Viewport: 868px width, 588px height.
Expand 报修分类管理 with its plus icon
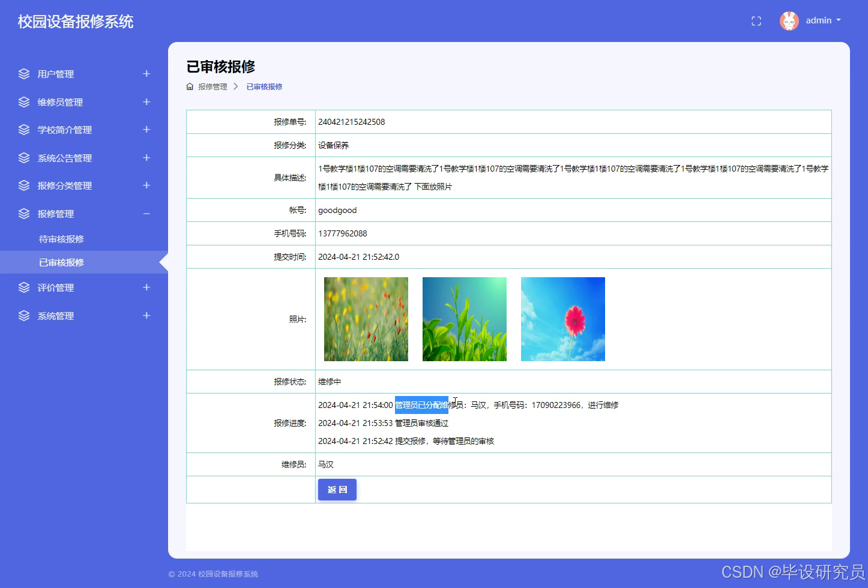(x=146, y=185)
